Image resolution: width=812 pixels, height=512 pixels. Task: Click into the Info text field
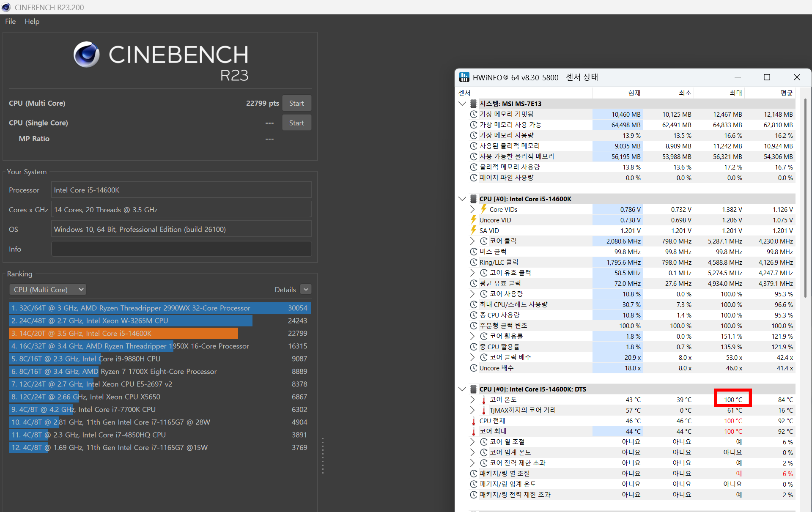click(181, 249)
